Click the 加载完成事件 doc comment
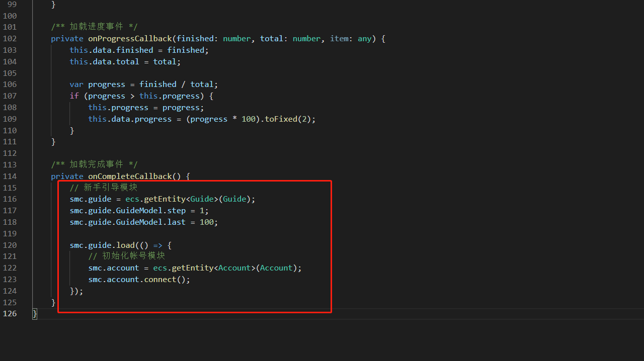Image resolution: width=644 pixels, height=361 pixels. click(x=94, y=165)
